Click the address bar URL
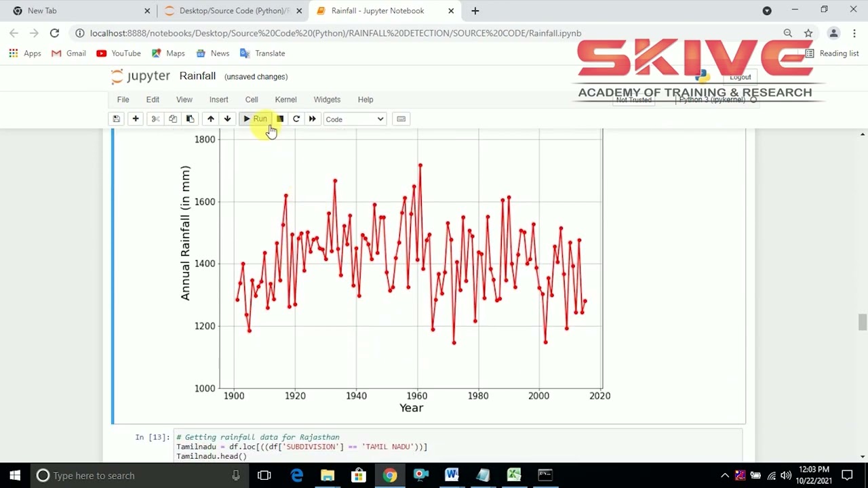 point(335,33)
